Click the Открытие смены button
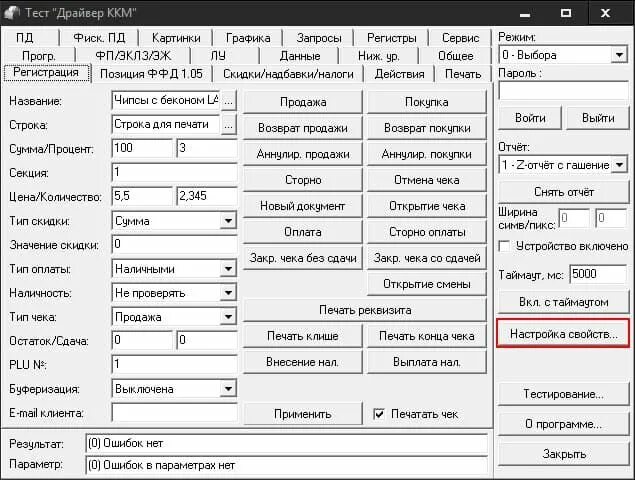 (x=427, y=284)
